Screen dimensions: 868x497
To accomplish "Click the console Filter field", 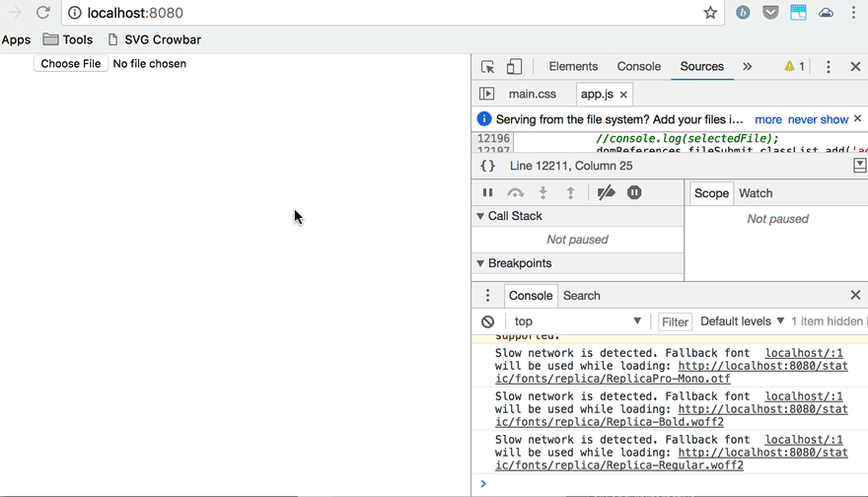I will pyautogui.click(x=676, y=321).
